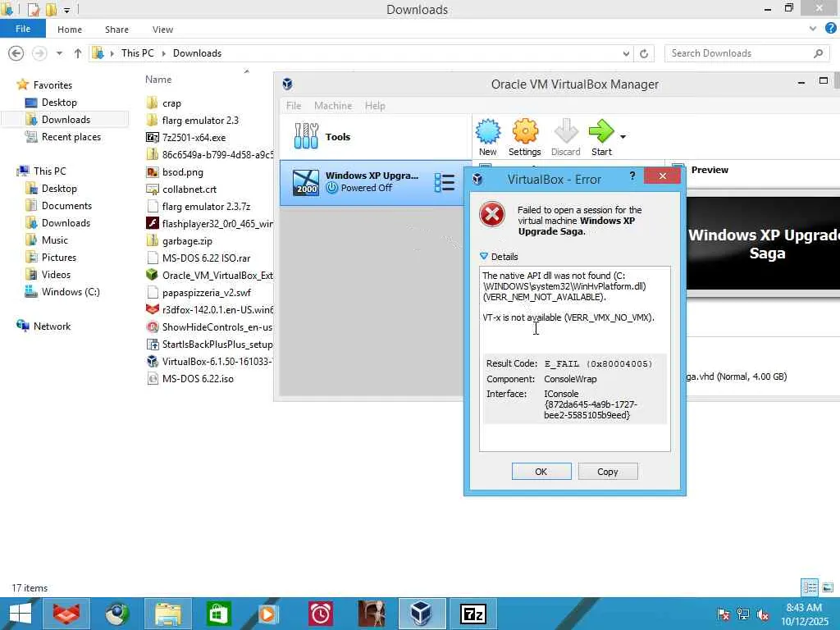Switch to Explorer Share ribbon tab
The width and height of the screenshot is (840, 630).
pyautogui.click(x=116, y=30)
